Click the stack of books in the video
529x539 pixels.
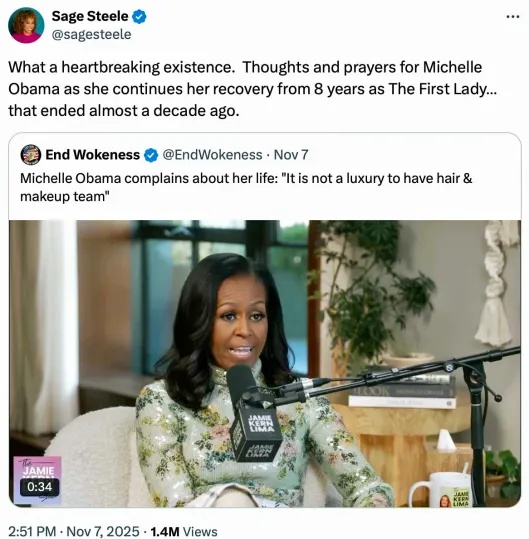tap(402, 392)
